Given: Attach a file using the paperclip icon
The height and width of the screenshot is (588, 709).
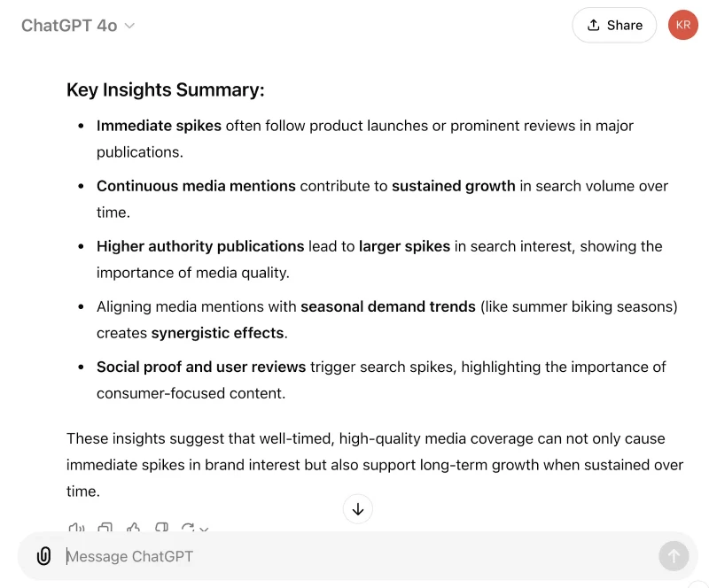Looking at the screenshot, I should coord(43,556).
